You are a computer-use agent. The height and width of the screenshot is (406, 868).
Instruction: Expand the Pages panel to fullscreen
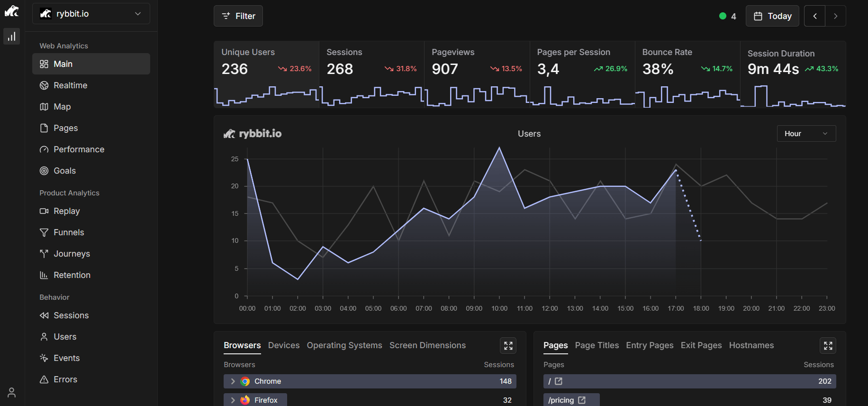828,346
